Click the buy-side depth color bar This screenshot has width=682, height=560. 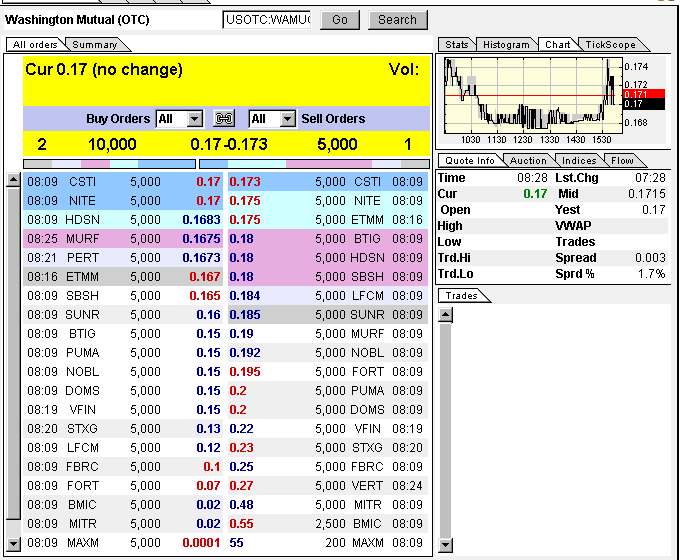(110, 164)
